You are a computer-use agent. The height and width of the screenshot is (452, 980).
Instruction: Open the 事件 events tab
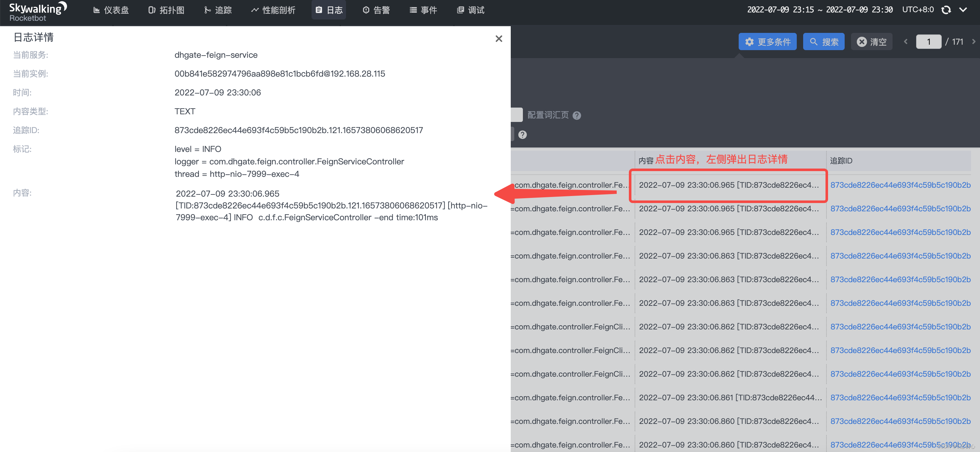(x=423, y=10)
